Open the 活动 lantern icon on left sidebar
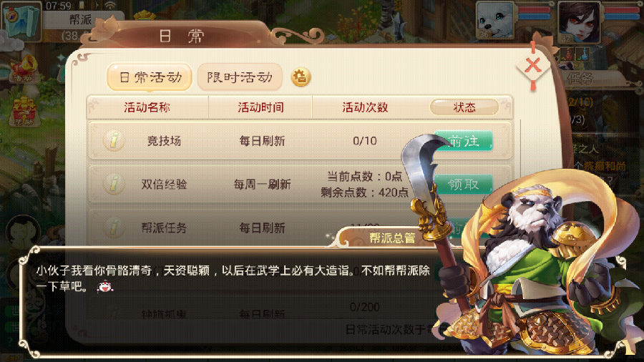This screenshot has width=644, height=362. (x=24, y=68)
